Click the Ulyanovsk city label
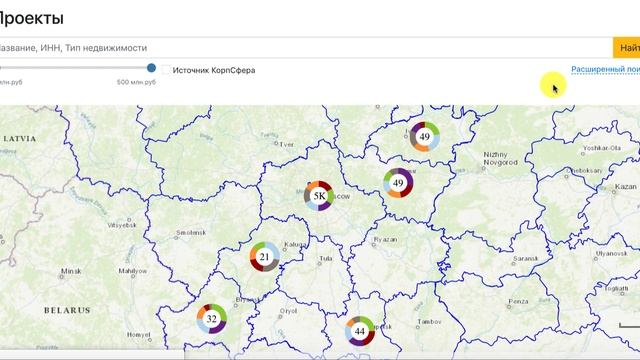 611,253
